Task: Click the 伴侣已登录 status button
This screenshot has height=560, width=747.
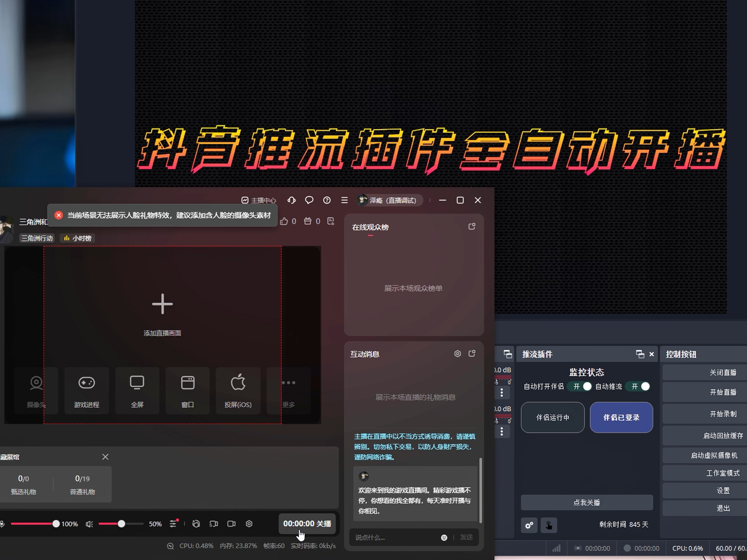Action: pyautogui.click(x=621, y=418)
